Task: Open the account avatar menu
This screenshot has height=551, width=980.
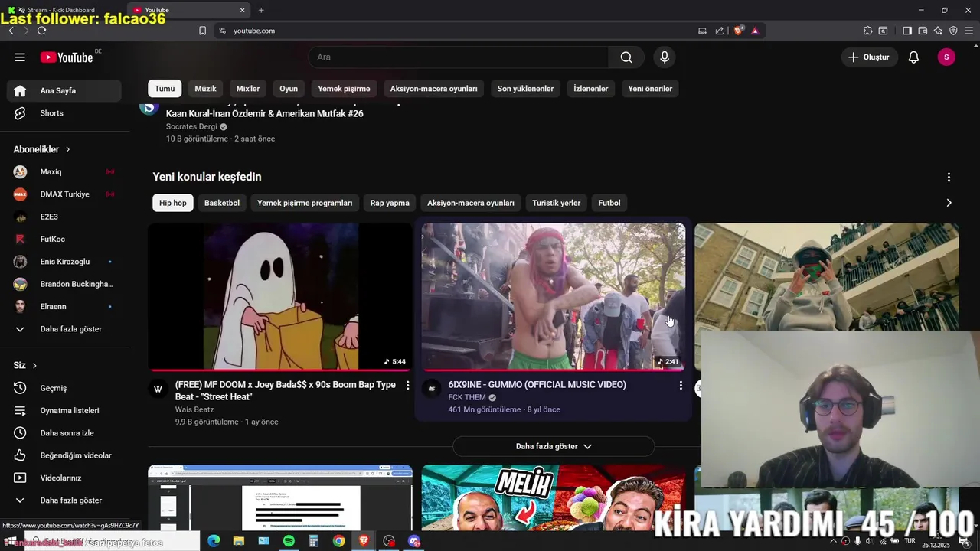Action: (x=946, y=57)
